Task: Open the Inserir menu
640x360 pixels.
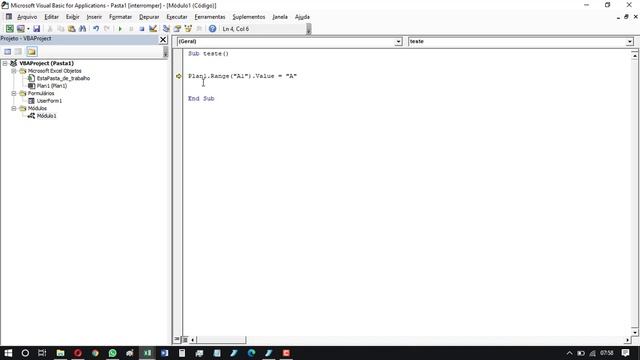Action: pos(94,17)
